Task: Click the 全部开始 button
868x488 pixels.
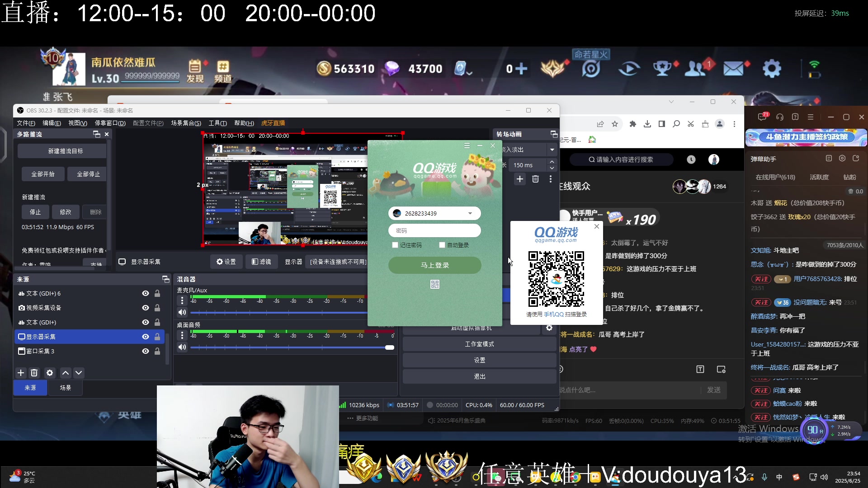Action: (43, 174)
